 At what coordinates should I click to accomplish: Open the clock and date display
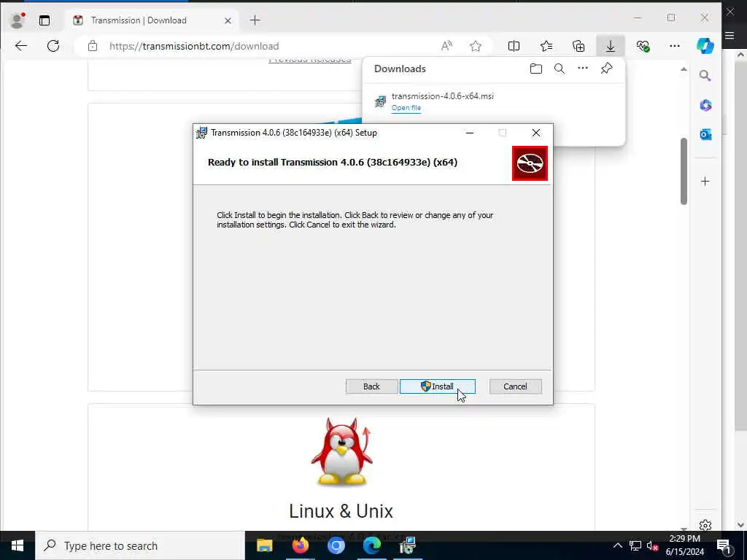[684, 545]
